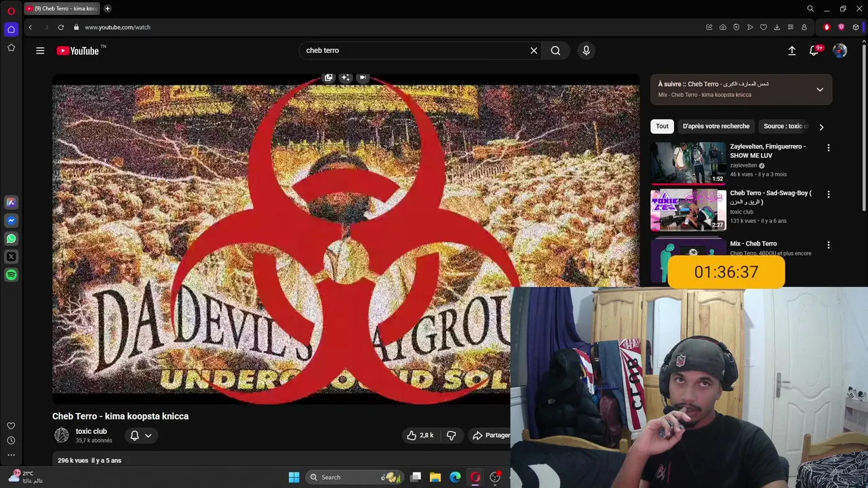This screenshot has width=868, height=488.
Task: Click the site padlock security icon
Action: (x=77, y=27)
